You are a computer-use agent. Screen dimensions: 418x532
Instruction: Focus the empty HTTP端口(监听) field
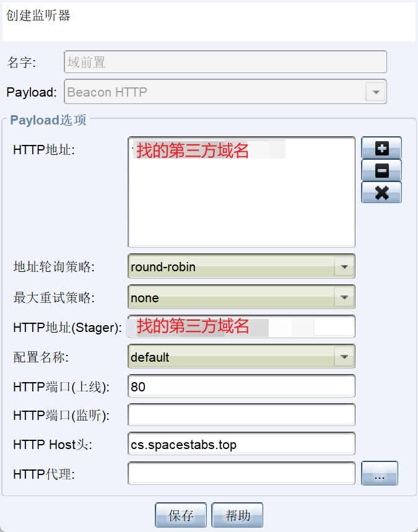tap(241, 415)
